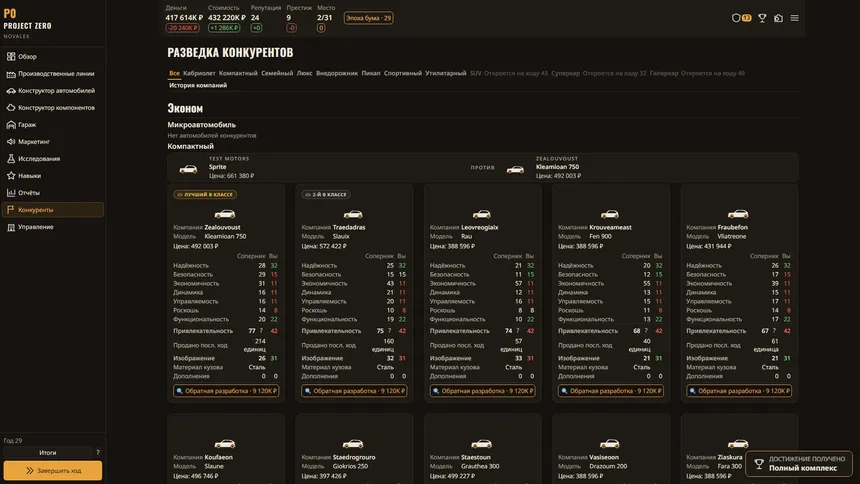860x484 pixels.
Task: Click attractiveness help icon on Leovreogiaix card
Action: tap(518, 331)
